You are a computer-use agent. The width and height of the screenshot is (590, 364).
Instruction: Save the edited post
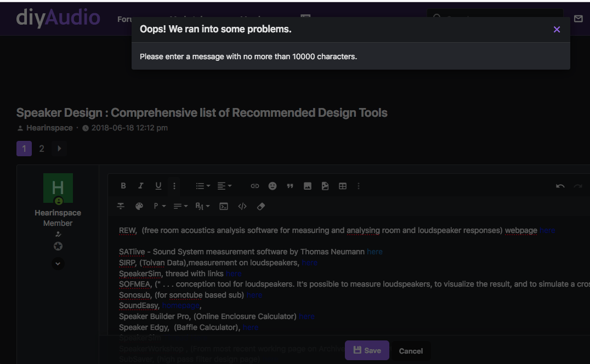click(367, 350)
